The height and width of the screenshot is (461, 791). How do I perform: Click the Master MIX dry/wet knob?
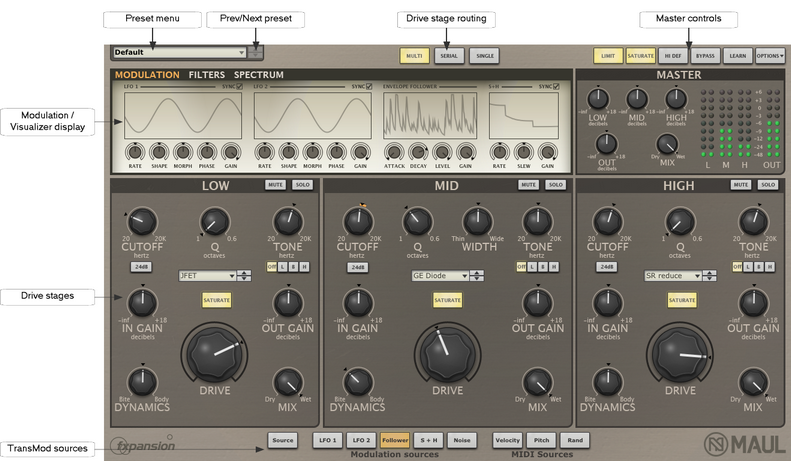[667, 144]
